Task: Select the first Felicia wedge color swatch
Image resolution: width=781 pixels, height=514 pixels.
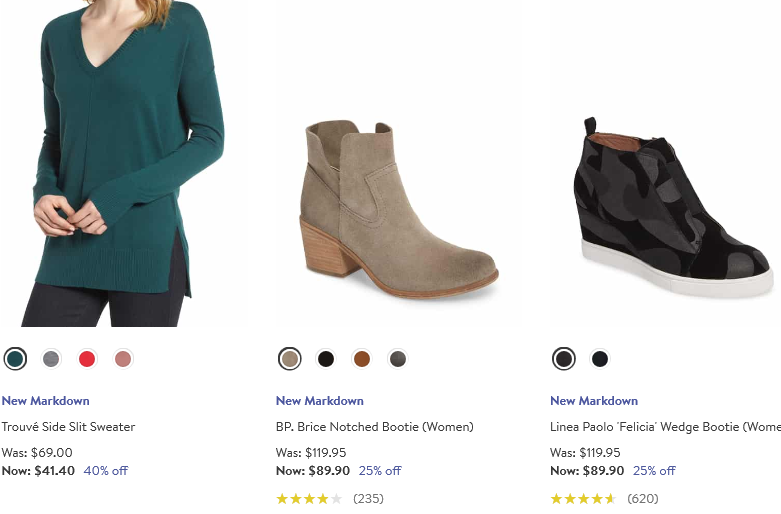Action: coord(564,359)
